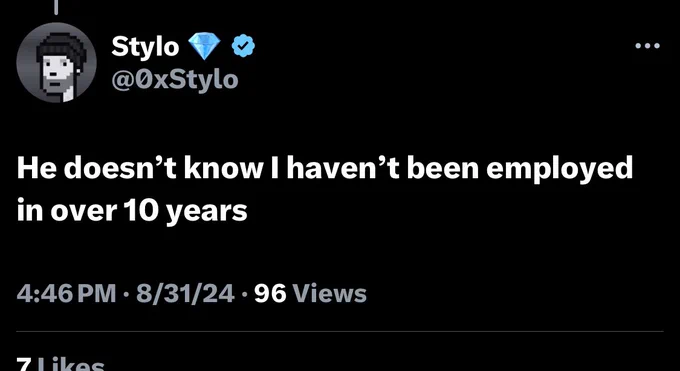This screenshot has height=371, width=680.
Task: Click the words "in over 10 years"
Action: click(132, 211)
